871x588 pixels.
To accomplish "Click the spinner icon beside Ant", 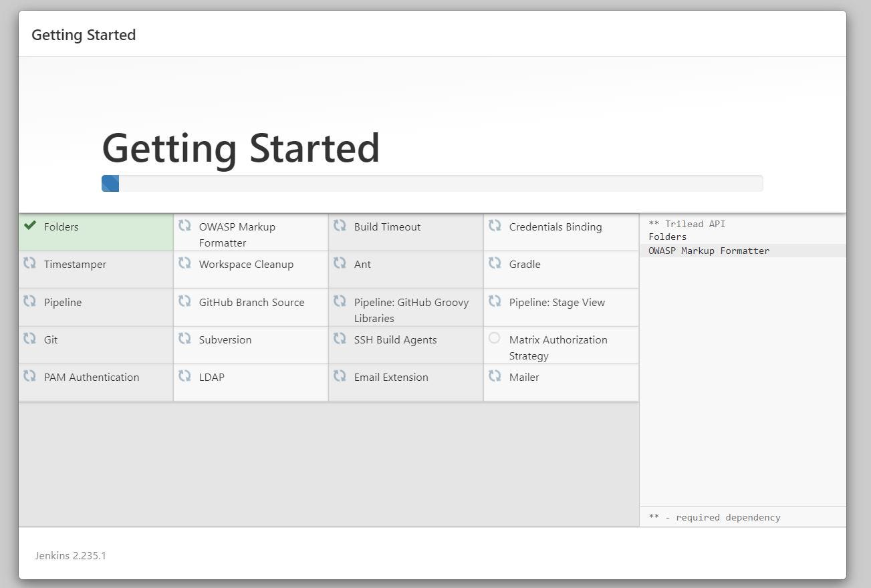I will (x=340, y=263).
